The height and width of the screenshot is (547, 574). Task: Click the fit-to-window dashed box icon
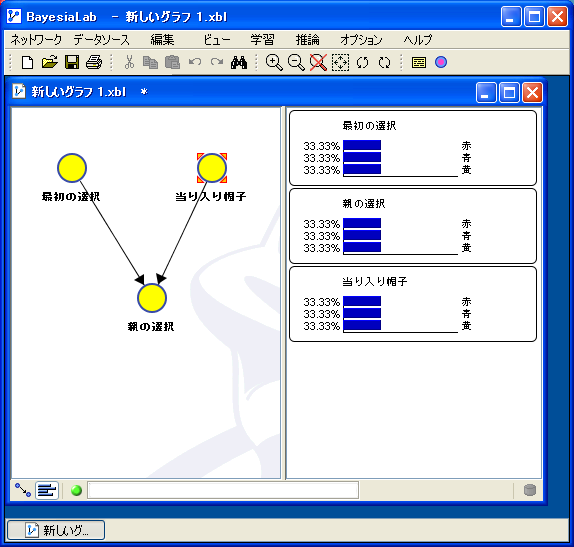tap(340, 62)
